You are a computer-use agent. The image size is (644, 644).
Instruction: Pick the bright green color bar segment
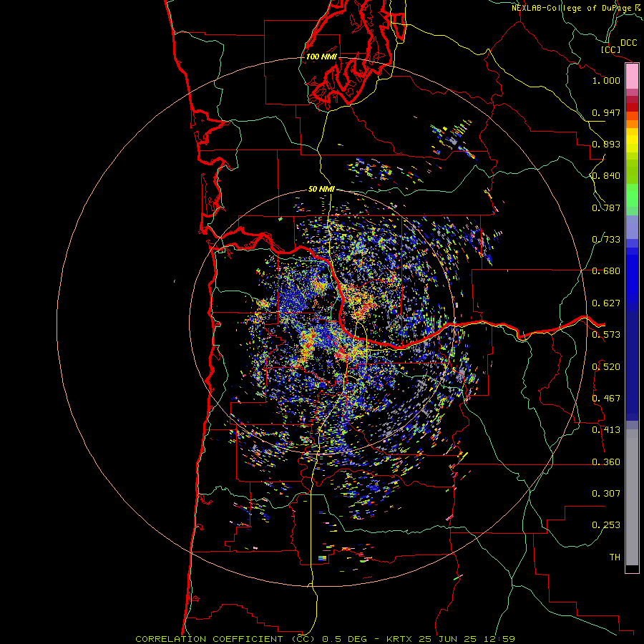tap(632, 195)
